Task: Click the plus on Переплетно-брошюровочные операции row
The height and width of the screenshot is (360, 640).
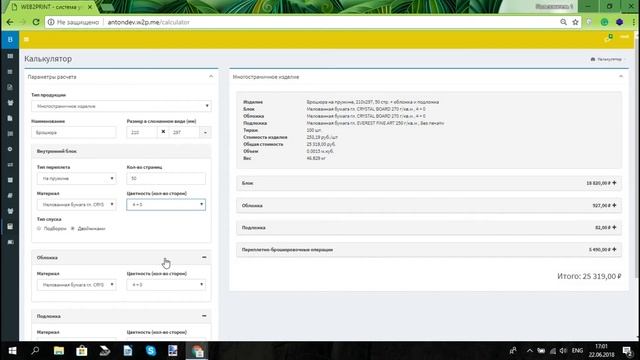Action: [x=614, y=249]
